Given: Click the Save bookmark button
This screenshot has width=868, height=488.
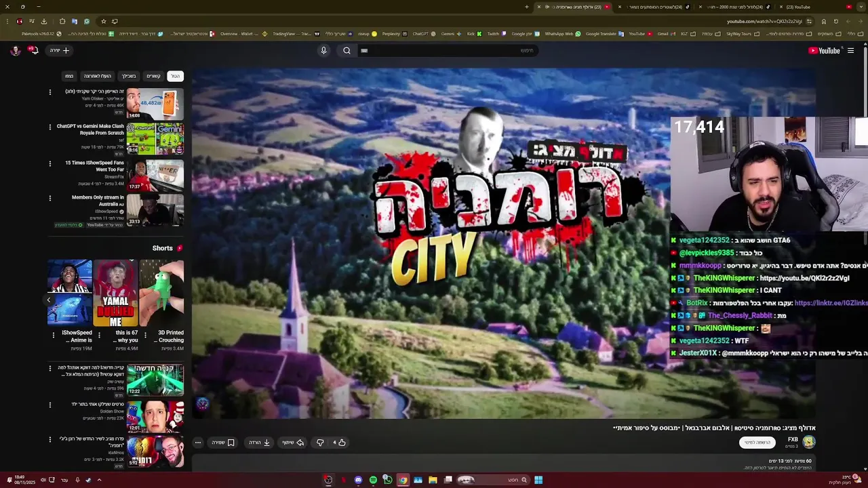Looking at the screenshot, I should click(223, 443).
